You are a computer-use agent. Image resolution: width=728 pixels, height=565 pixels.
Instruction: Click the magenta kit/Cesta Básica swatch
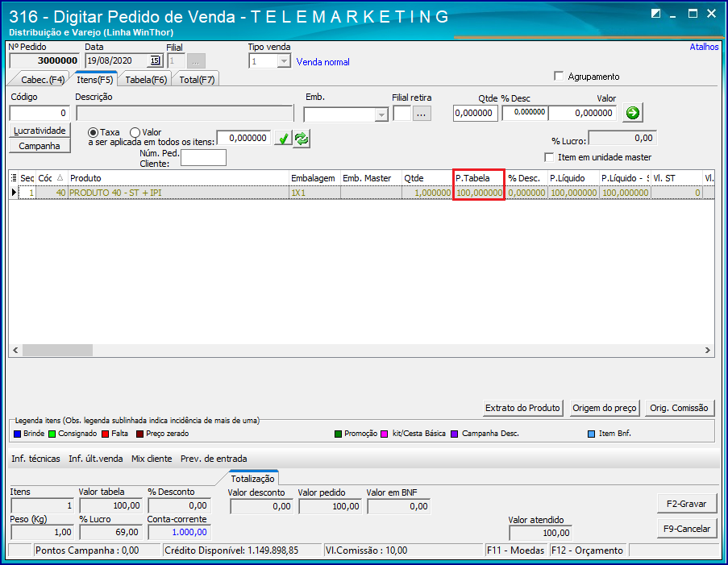click(385, 434)
